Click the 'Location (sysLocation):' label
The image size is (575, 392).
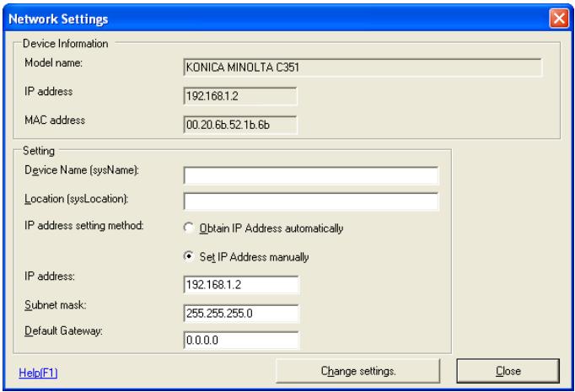click(x=76, y=199)
